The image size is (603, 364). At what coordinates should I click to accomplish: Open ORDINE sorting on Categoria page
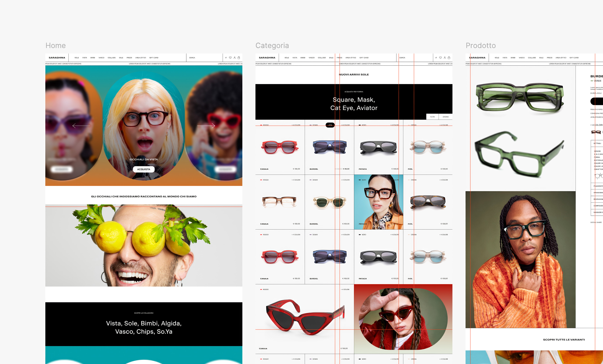tap(445, 117)
